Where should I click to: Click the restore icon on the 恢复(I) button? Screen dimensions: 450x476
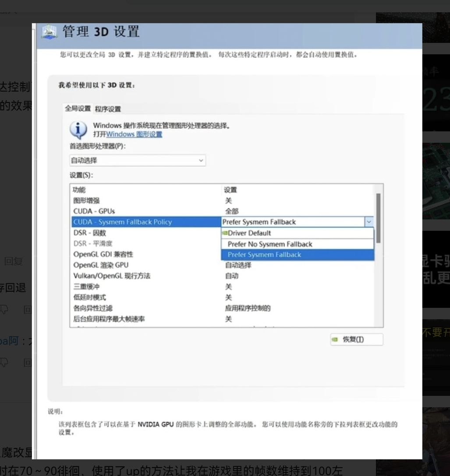coord(334,339)
